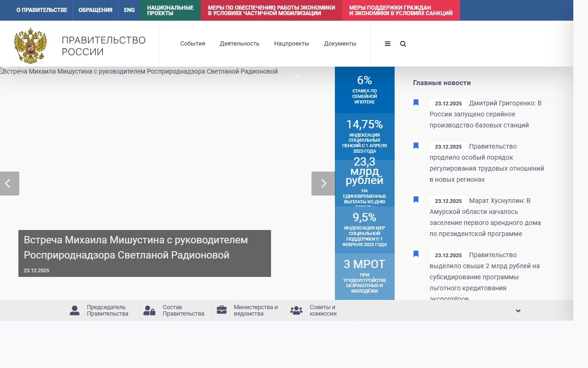Open the События menu

pyautogui.click(x=192, y=44)
